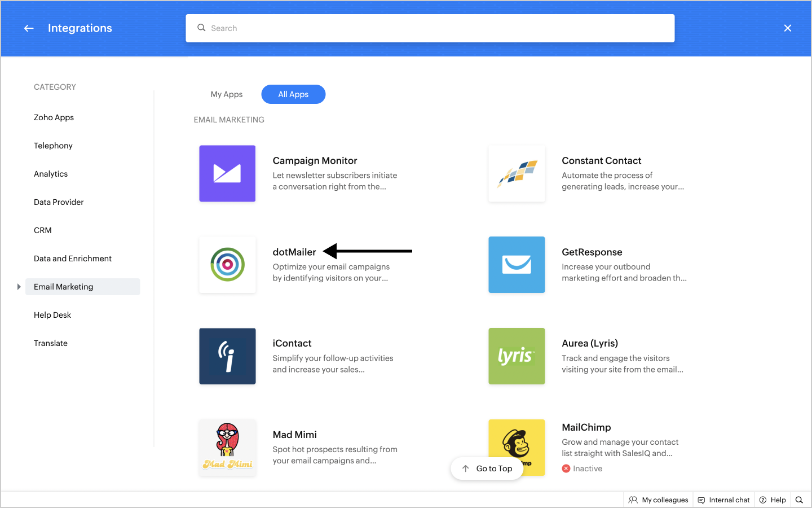This screenshot has width=812, height=508.
Task: Open the Campaign Monitor title link
Action: click(315, 161)
